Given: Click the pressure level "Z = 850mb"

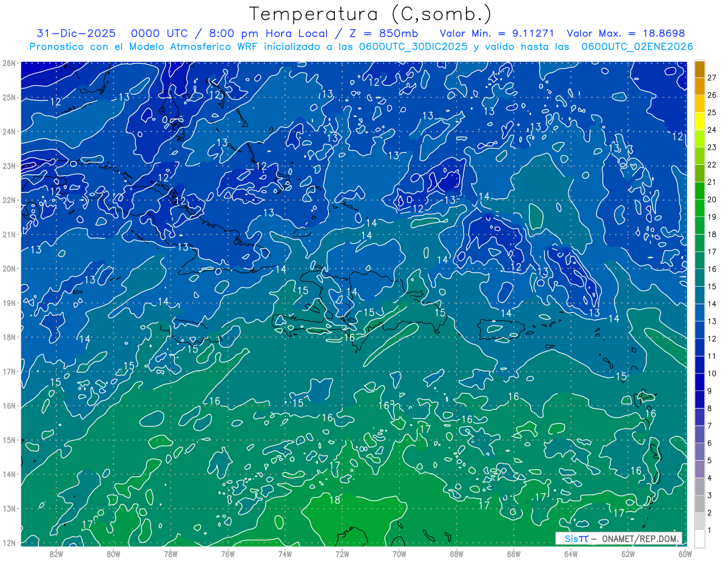Looking at the screenshot, I should click(x=383, y=33).
